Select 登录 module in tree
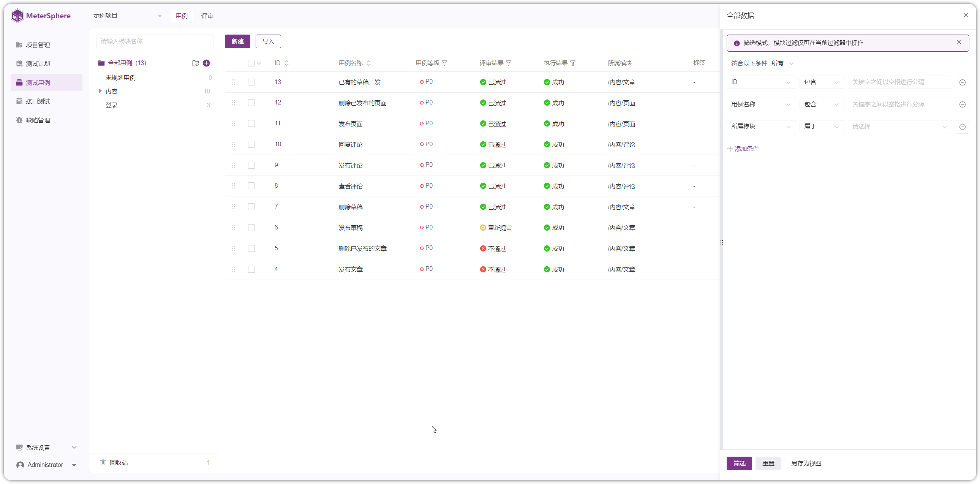This screenshot has width=980, height=484. coord(111,105)
